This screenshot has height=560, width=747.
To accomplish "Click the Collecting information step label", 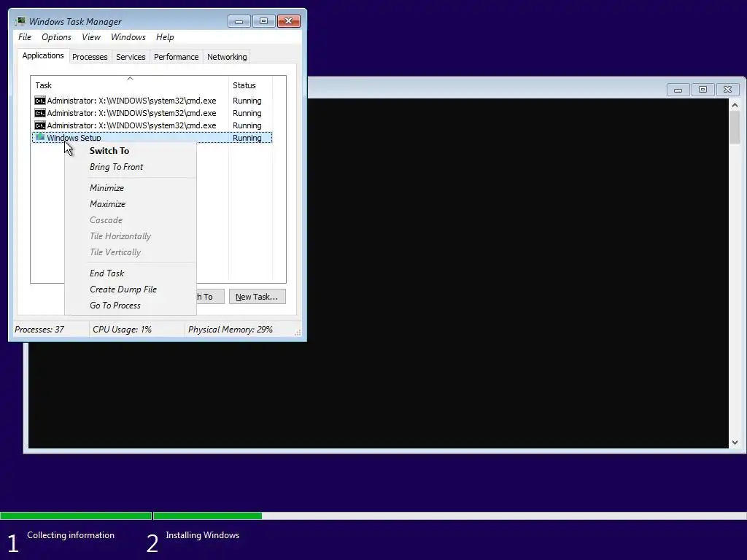I will point(71,535).
